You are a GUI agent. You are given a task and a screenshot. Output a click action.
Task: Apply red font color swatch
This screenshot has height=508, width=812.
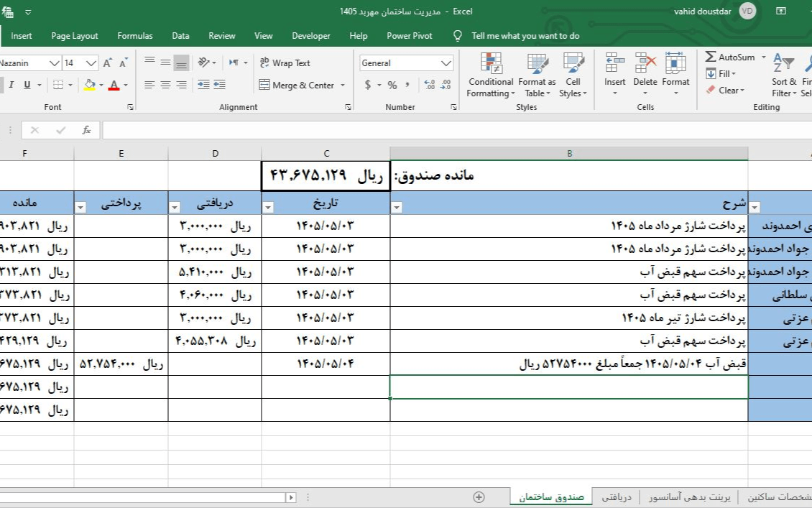tap(114, 85)
